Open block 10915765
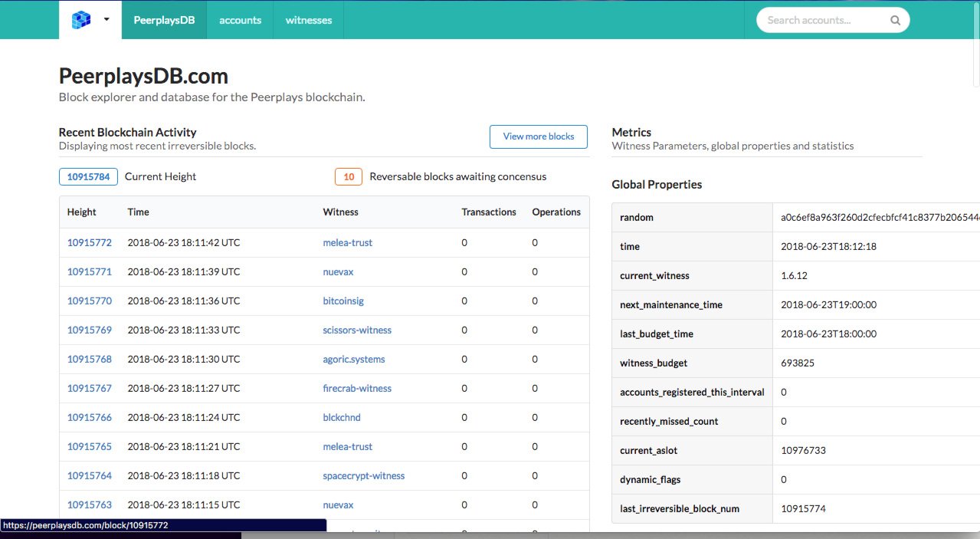Screen dimensions: 980x539 pyautogui.click(x=90, y=447)
